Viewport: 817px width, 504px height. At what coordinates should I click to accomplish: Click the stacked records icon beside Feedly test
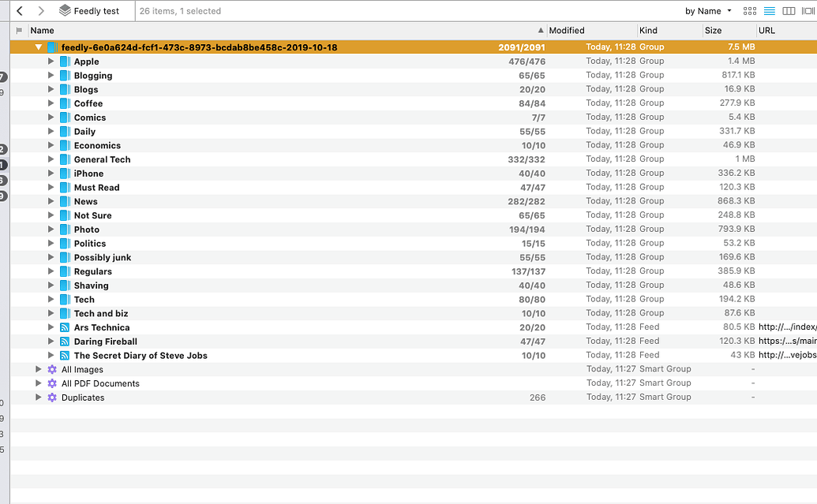tap(64, 10)
